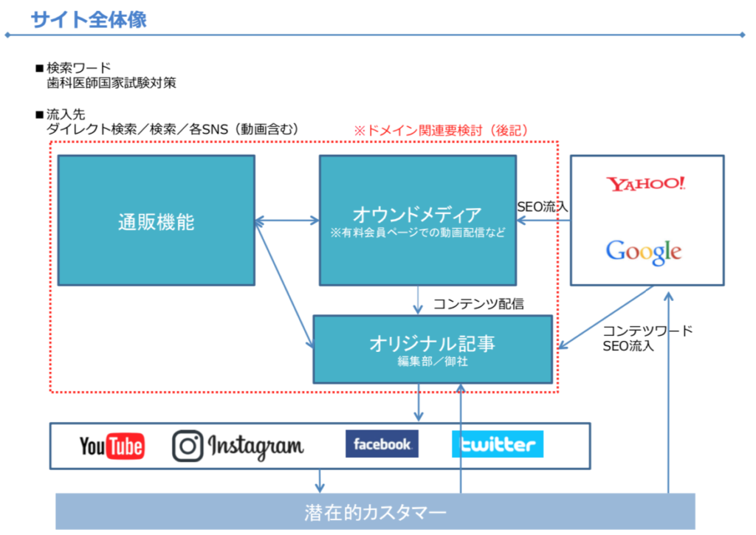Click the twitter logo

click(498, 444)
